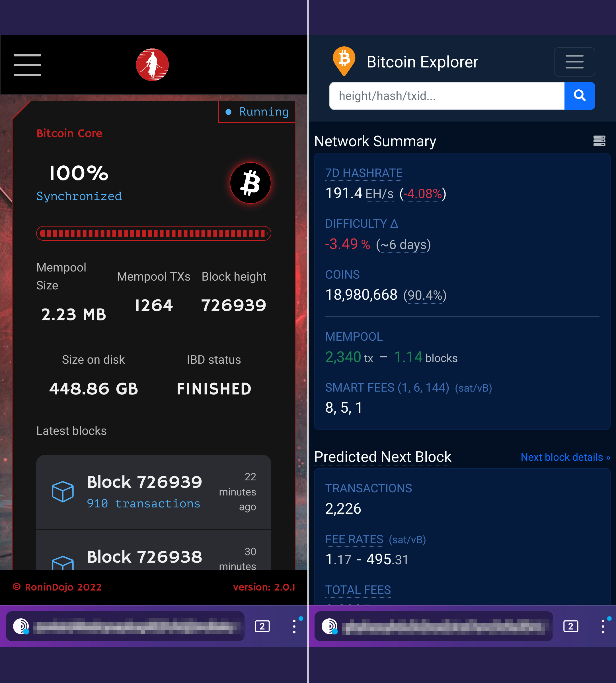The height and width of the screenshot is (683, 616).
Task: Open tab switcher in left browser
Action: 262,626
